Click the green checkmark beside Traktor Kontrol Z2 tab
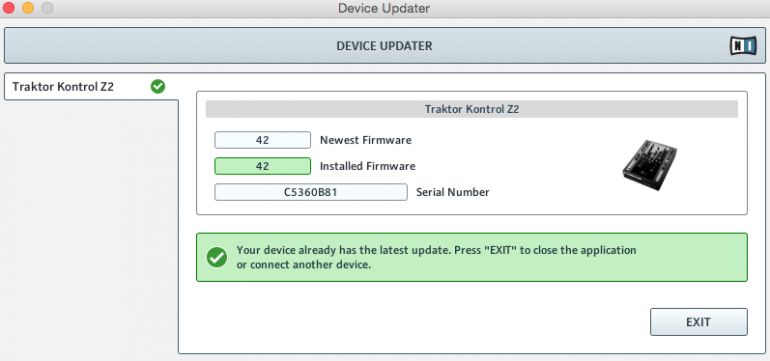This screenshot has height=361, width=770. (x=158, y=87)
